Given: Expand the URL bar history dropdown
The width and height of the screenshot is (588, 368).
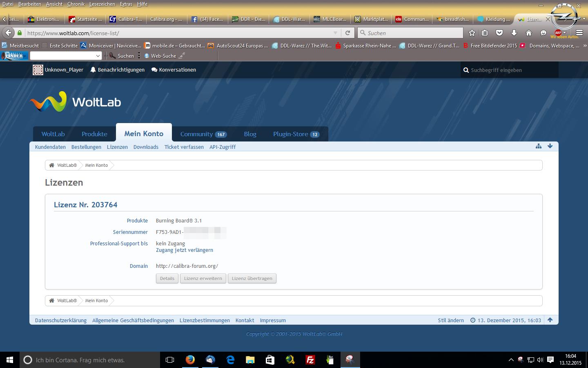Looking at the screenshot, I should click(335, 33).
